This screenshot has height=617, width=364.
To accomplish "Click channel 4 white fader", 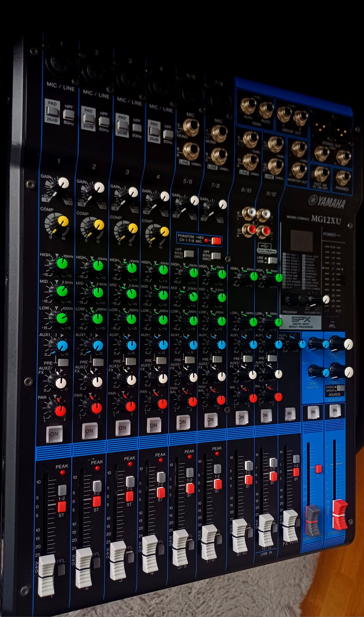I will [150, 554].
